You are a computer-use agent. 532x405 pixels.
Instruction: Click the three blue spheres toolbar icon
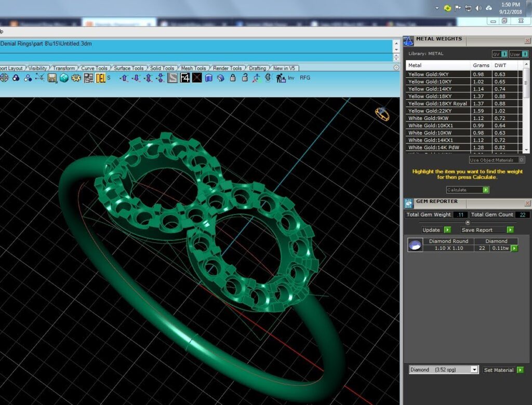28,78
